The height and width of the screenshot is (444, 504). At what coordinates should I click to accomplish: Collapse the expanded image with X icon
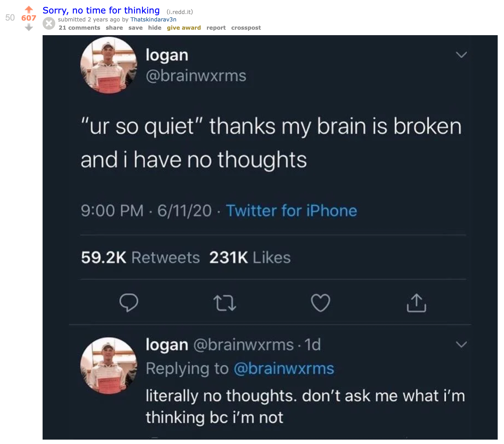pos(49,23)
